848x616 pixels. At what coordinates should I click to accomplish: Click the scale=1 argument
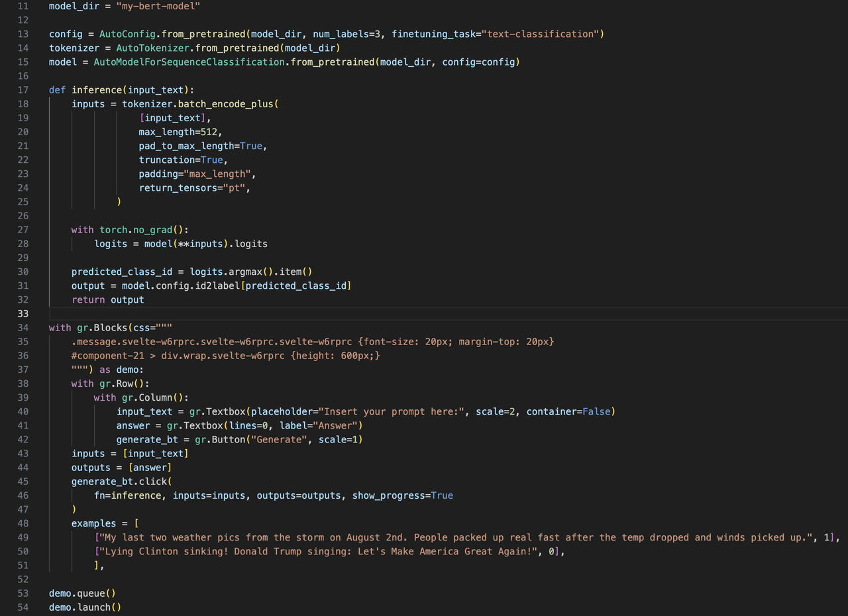[338, 439]
